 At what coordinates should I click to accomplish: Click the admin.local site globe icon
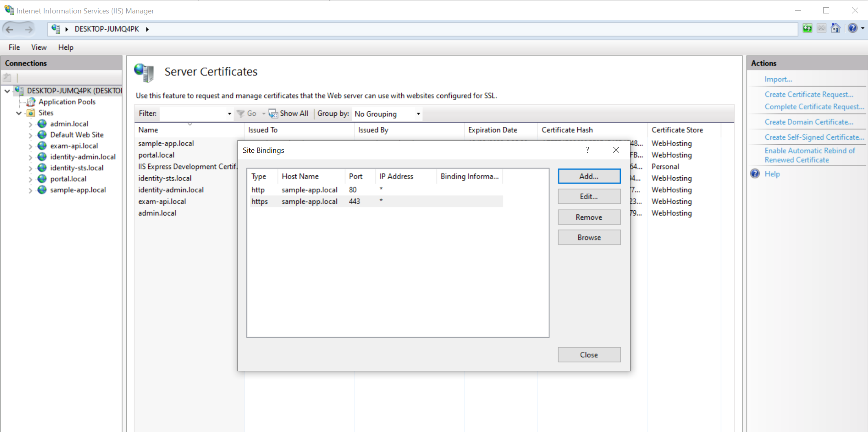coord(42,124)
